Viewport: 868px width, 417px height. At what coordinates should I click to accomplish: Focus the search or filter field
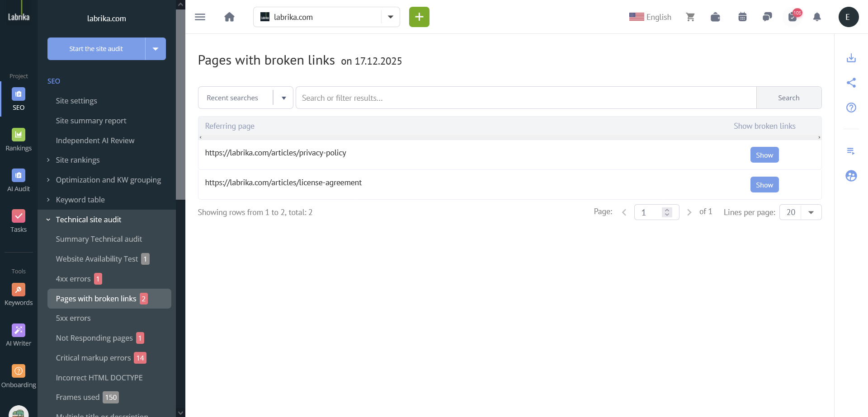pyautogui.click(x=526, y=98)
